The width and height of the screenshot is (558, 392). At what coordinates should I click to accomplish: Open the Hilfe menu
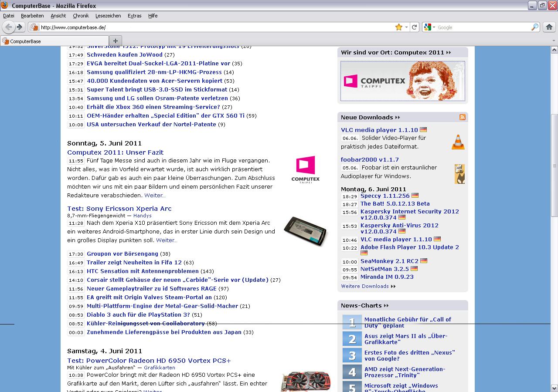click(153, 16)
